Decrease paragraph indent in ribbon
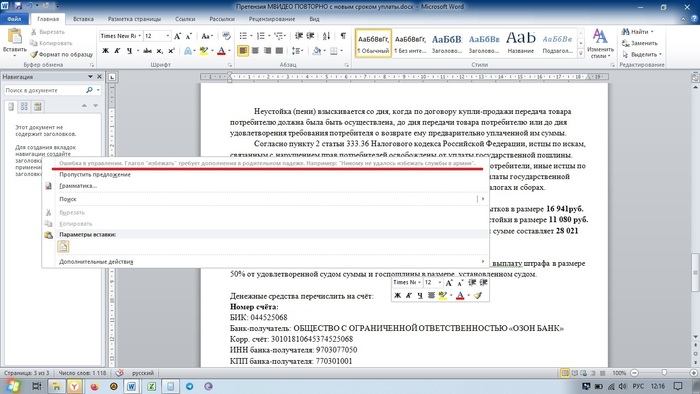Image resolution: width=700 pixels, height=394 pixels. click(x=299, y=36)
